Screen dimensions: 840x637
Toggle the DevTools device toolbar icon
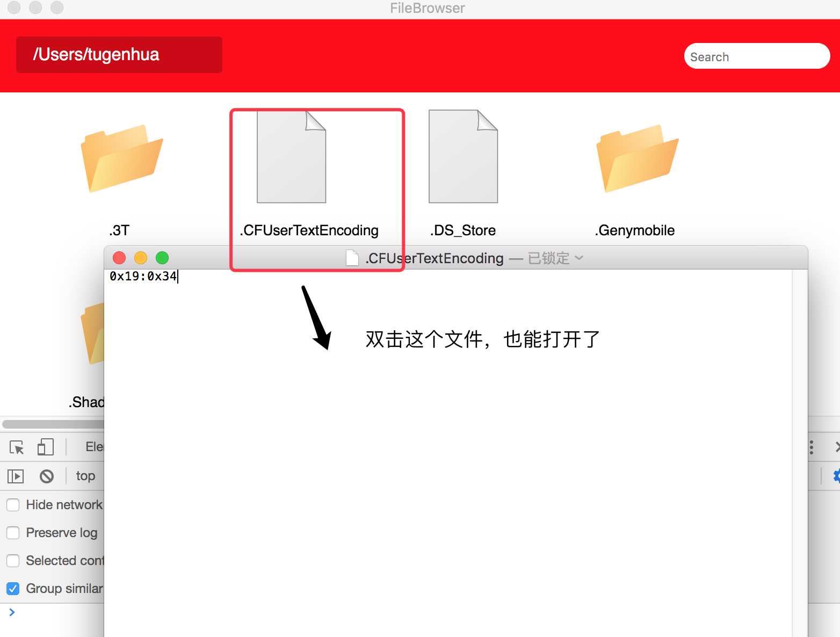click(46, 447)
